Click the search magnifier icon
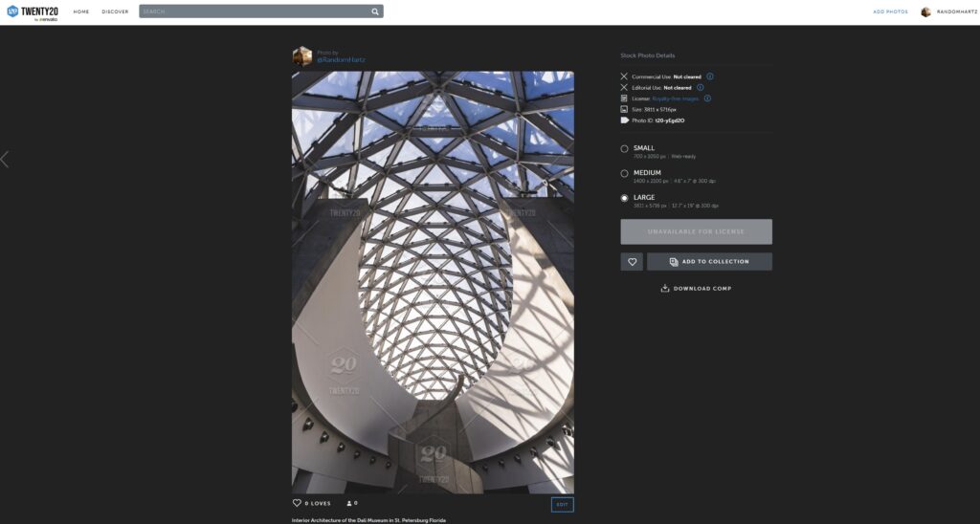980x524 pixels. [375, 11]
